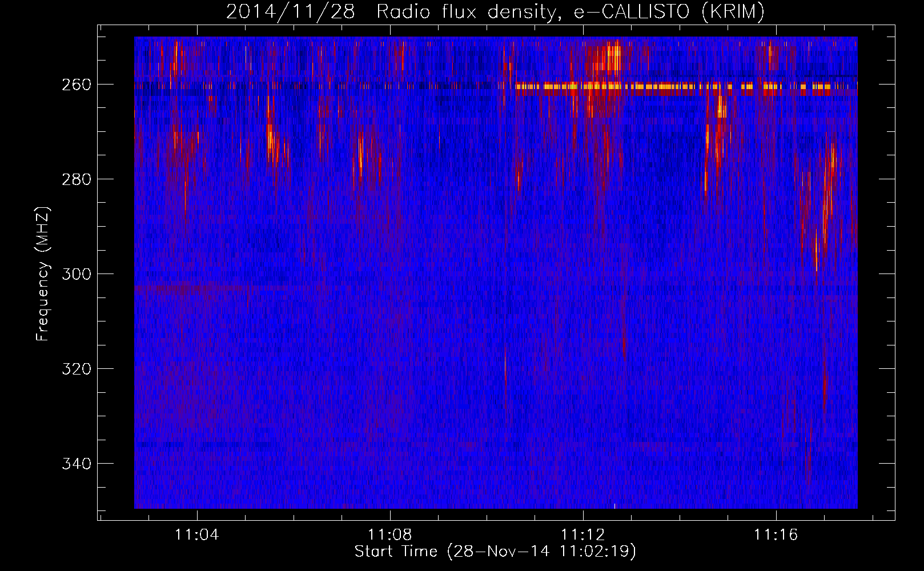Click the 11:08 time tick label

390,535
